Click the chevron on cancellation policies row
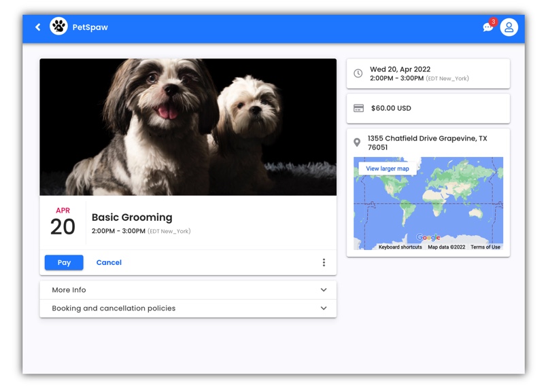548x392 pixels. click(324, 308)
